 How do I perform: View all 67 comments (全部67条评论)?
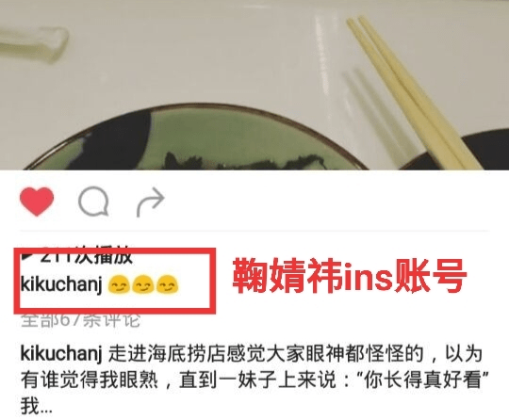(x=80, y=320)
